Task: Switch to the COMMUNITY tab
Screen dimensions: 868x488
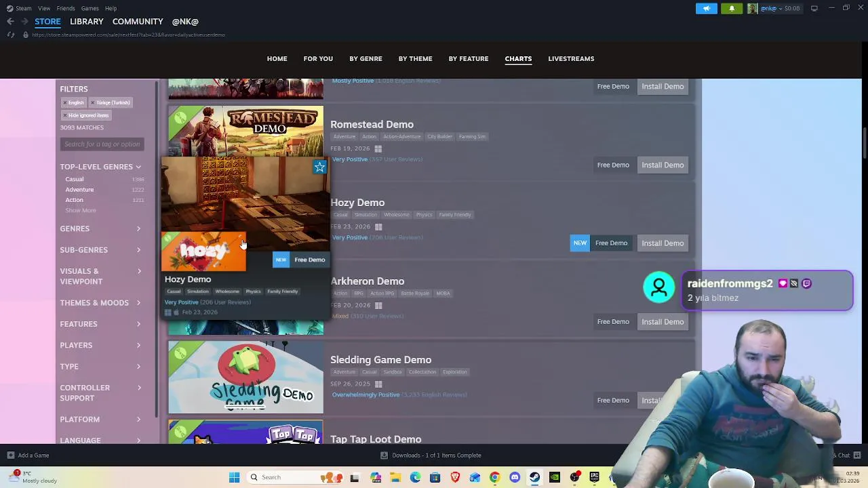Action: pyautogui.click(x=138, y=22)
